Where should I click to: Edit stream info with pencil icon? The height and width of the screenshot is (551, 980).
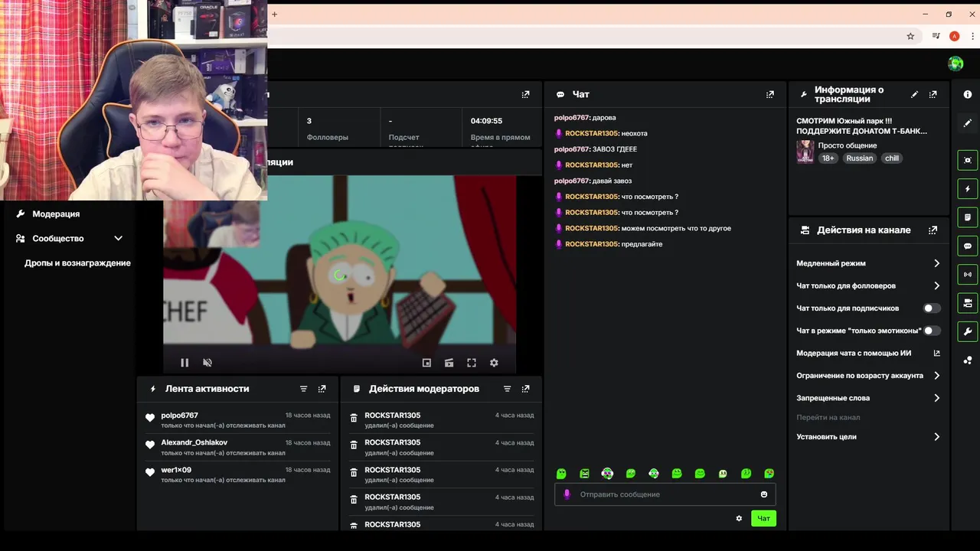914,94
